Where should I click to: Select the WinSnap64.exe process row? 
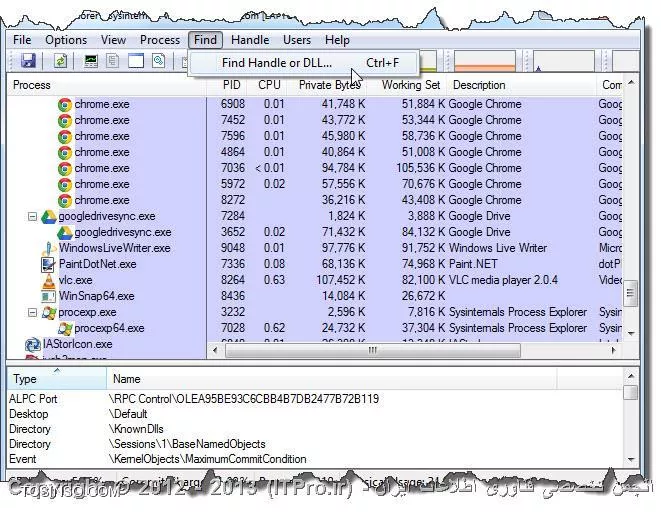click(x=314, y=296)
